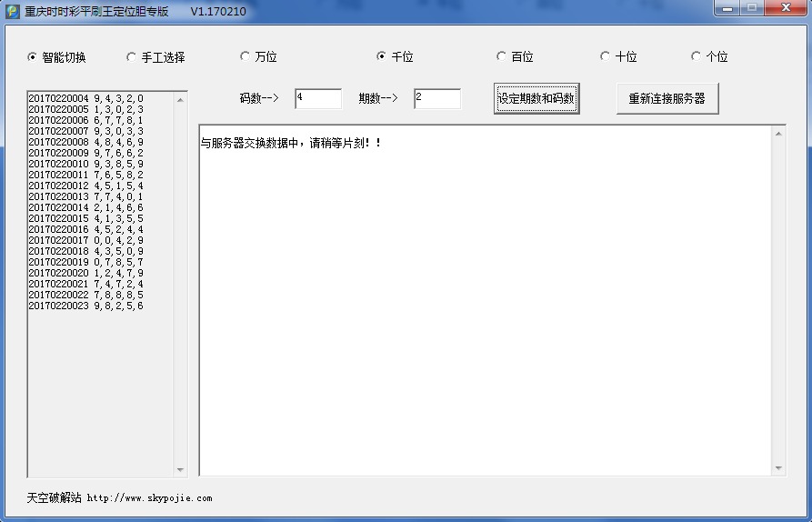Click the up arrow of the message area scrollbar

(777, 135)
